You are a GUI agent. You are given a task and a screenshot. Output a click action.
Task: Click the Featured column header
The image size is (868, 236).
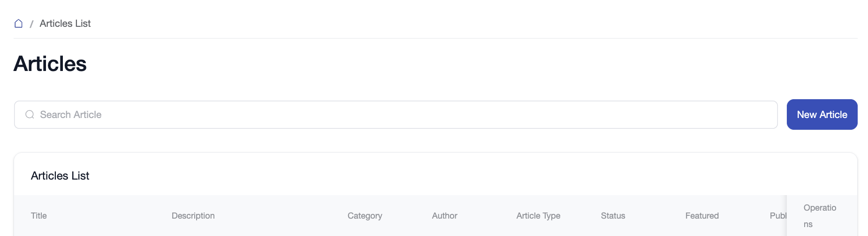tap(702, 216)
